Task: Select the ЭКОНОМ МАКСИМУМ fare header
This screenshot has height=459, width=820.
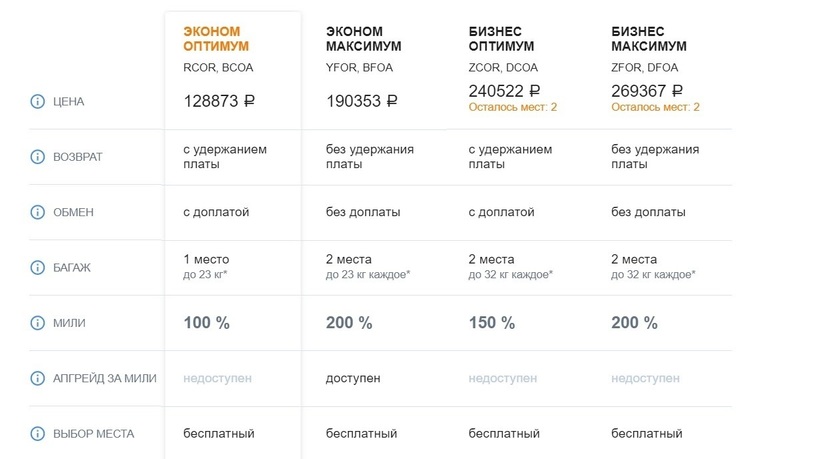Action: [361, 39]
